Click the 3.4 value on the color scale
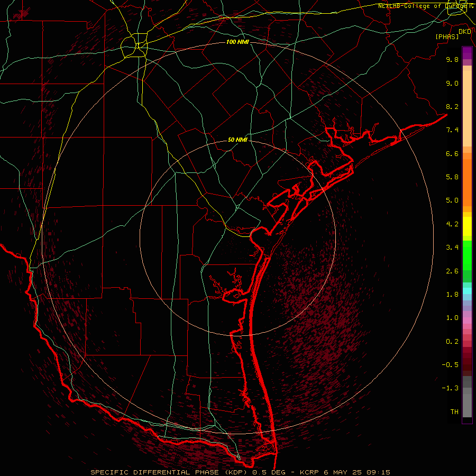The height and width of the screenshot is (476, 476). [x=452, y=248]
